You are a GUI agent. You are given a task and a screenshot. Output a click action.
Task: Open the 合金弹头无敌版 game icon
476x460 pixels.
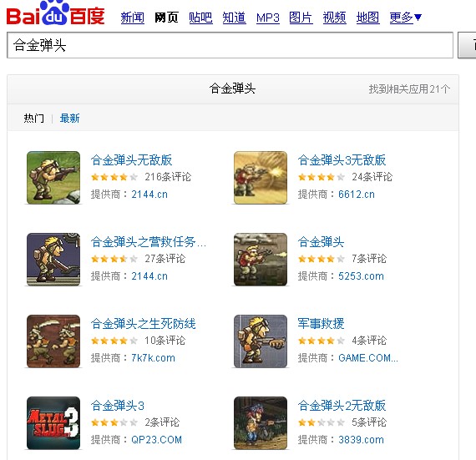point(53,178)
